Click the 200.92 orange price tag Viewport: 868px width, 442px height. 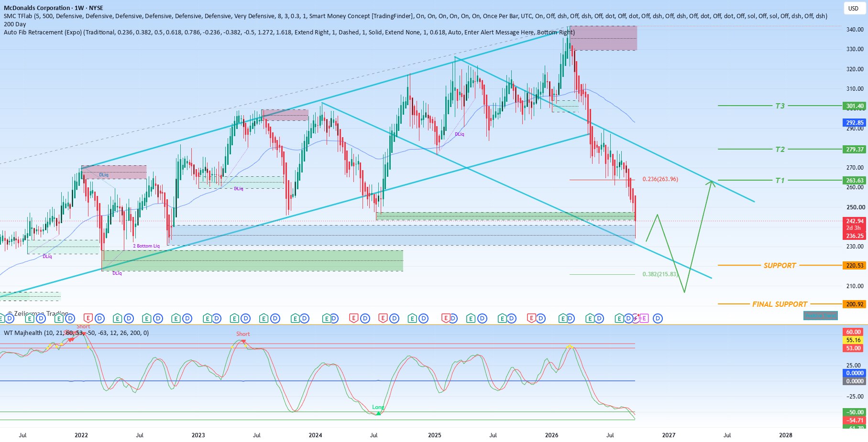point(855,304)
